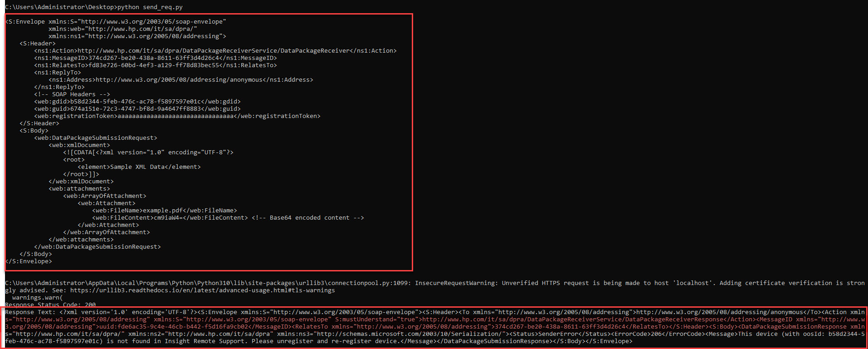868x349 pixels.
Task: Click the xmlns:web hp.com namespace line
Action: [123, 29]
